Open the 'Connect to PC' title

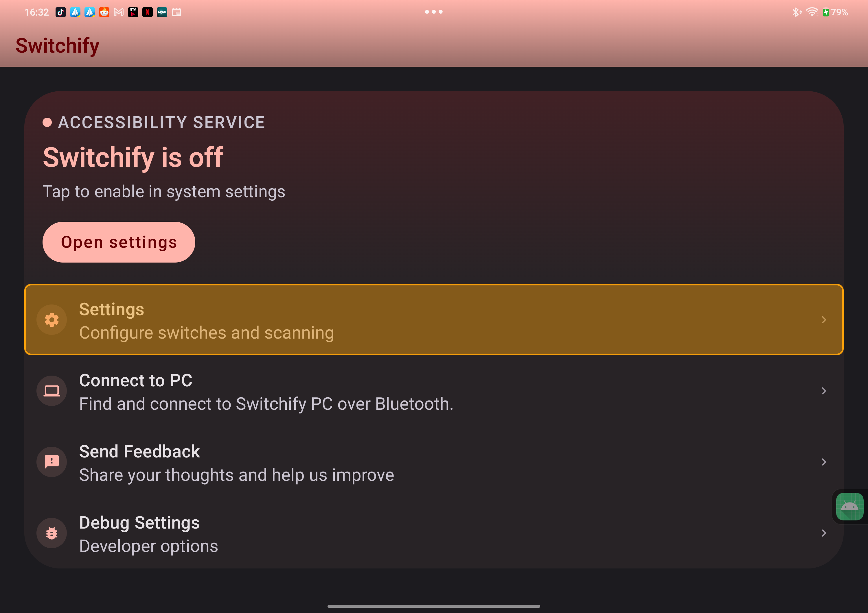136,380
